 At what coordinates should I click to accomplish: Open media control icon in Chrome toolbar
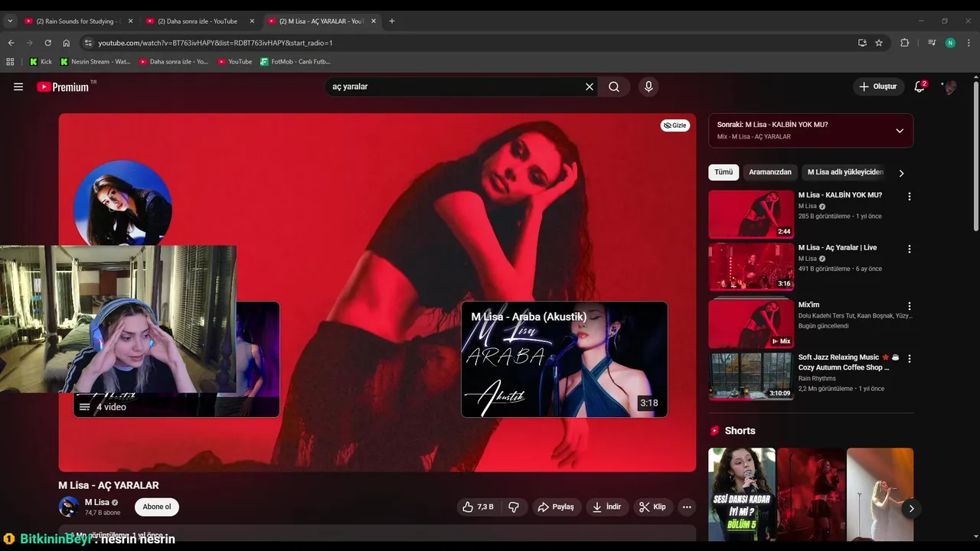pos(932,43)
